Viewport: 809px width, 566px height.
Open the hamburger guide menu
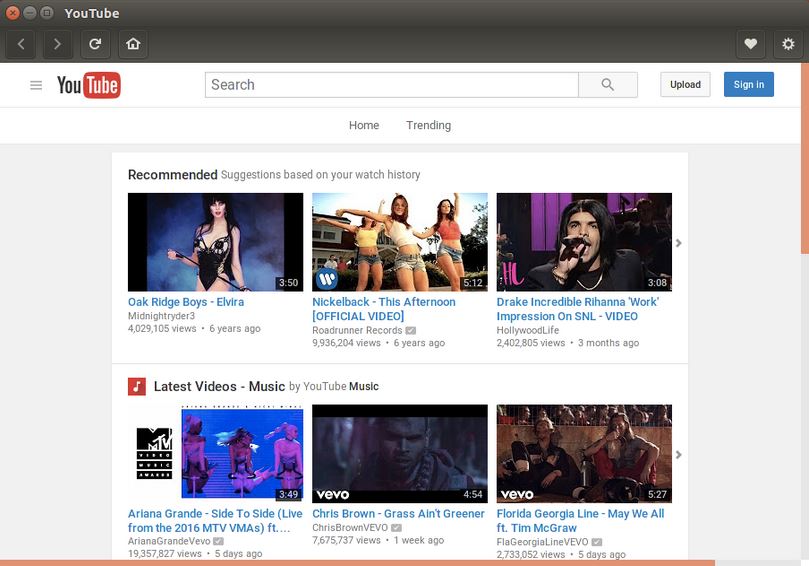point(36,85)
